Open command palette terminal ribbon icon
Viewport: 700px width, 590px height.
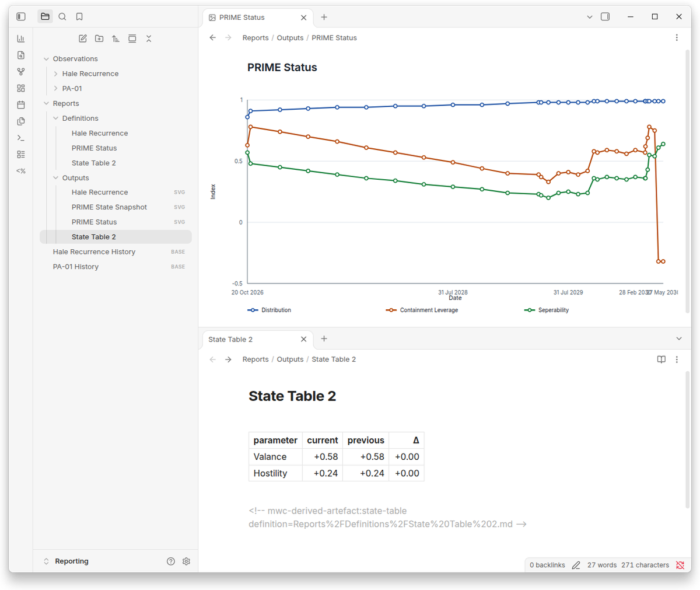pyautogui.click(x=21, y=138)
